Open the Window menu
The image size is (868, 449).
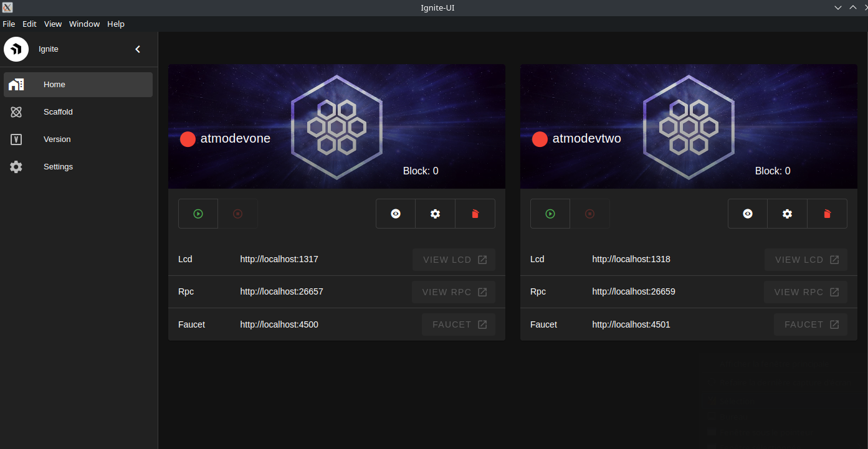pos(84,24)
